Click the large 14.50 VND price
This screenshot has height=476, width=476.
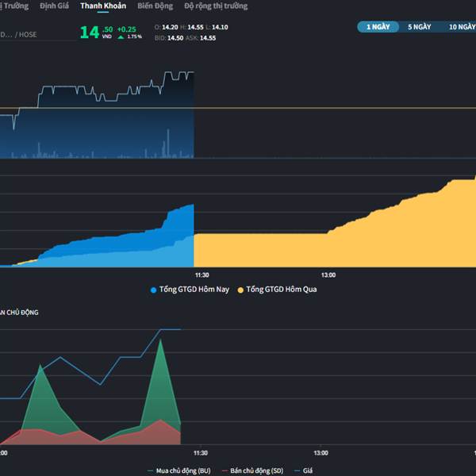click(97, 32)
